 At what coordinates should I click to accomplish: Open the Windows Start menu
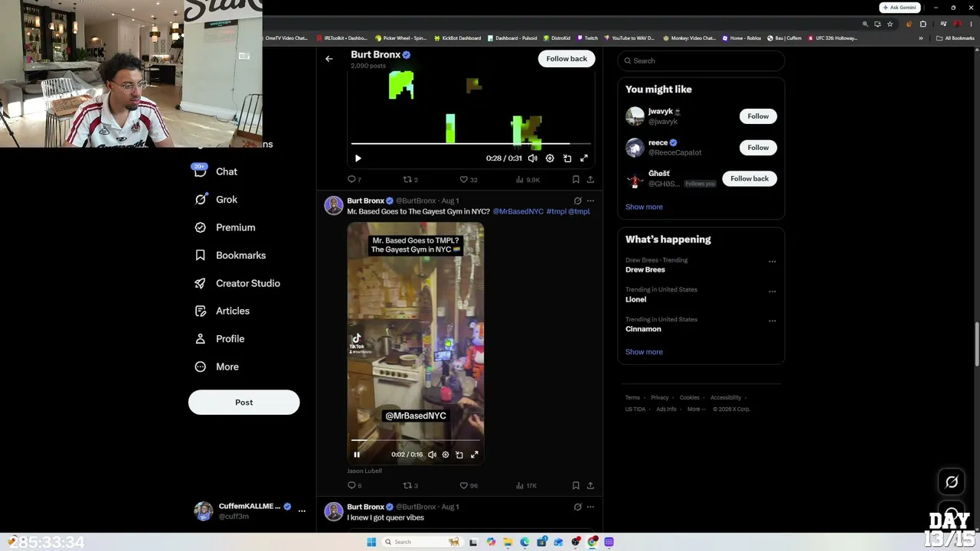371,542
